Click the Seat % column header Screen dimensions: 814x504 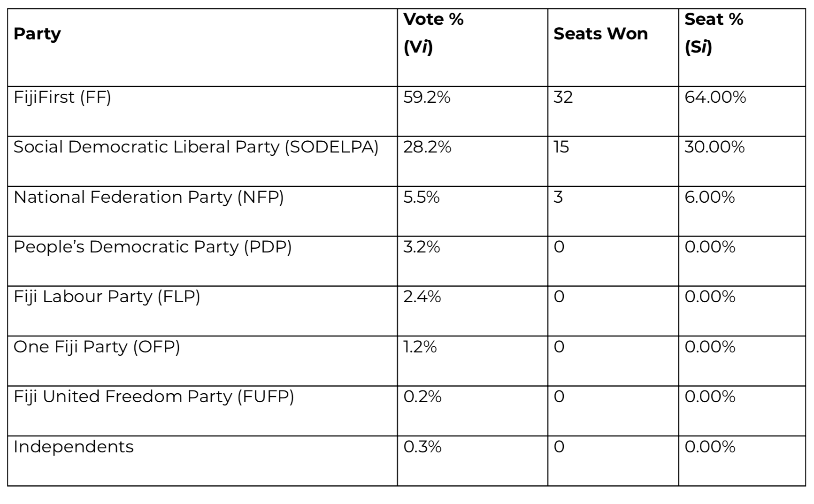(714, 33)
